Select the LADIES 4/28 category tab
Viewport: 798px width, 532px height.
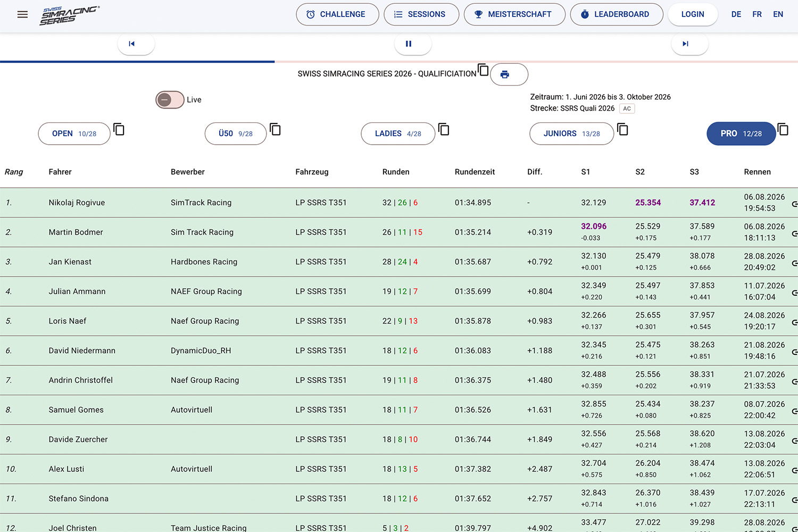click(x=398, y=134)
